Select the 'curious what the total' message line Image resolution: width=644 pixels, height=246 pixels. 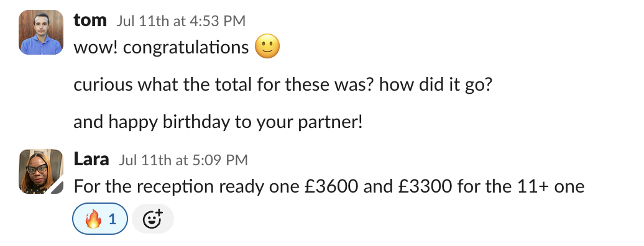click(283, 85)
